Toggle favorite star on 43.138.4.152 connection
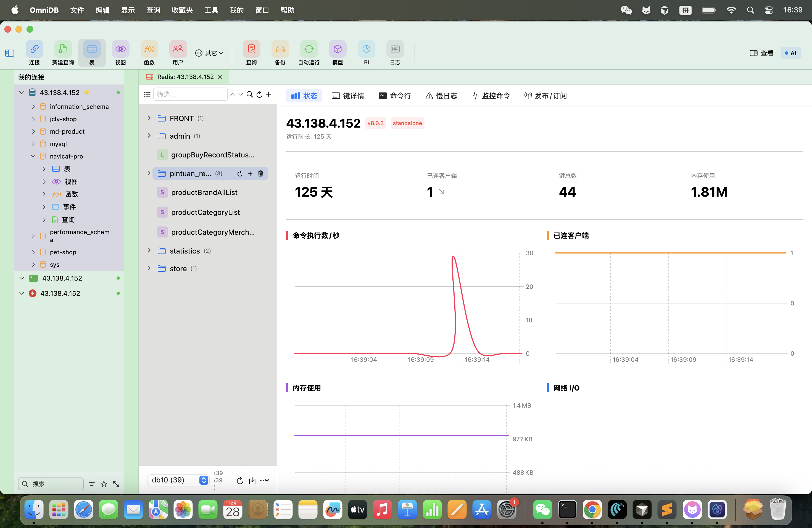812x528 pixels. click(87, 93)
